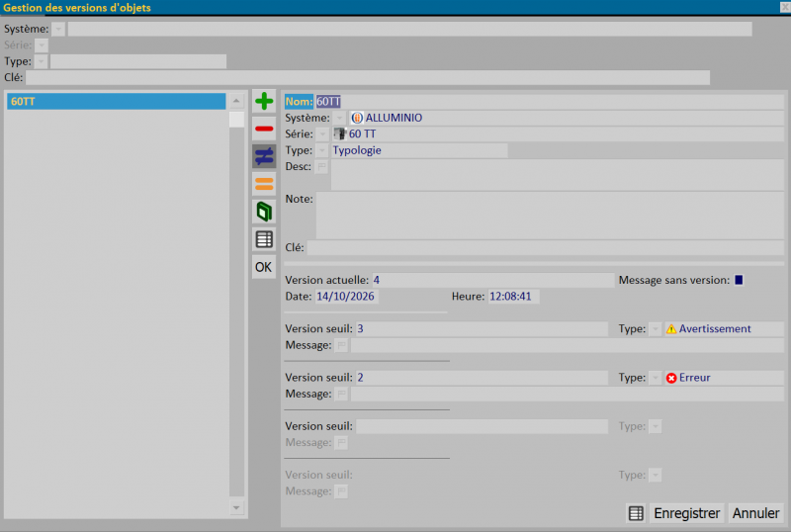Viewport: 791px width, 532px height.
Task: Click the top filter Clé input field
Action: [368, 78]
